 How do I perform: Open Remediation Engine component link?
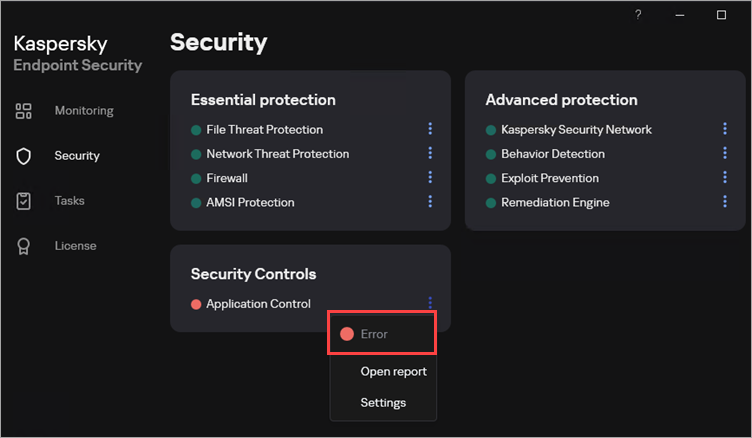tap(555, 202)
